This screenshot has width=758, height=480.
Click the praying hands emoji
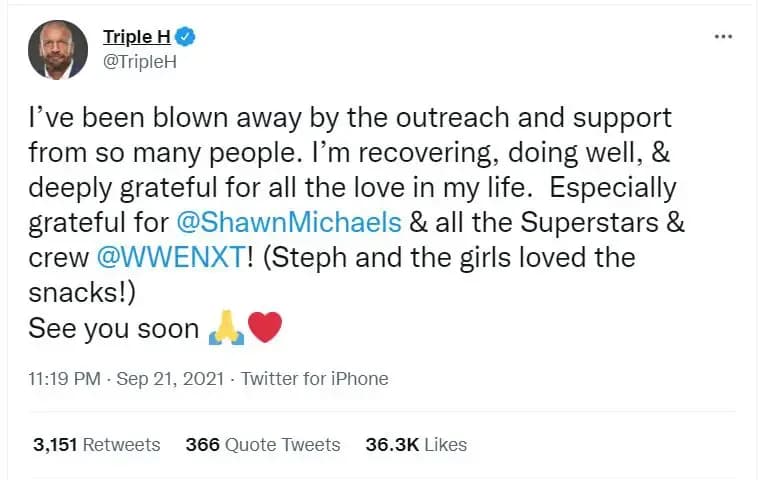tap(227, 328)
